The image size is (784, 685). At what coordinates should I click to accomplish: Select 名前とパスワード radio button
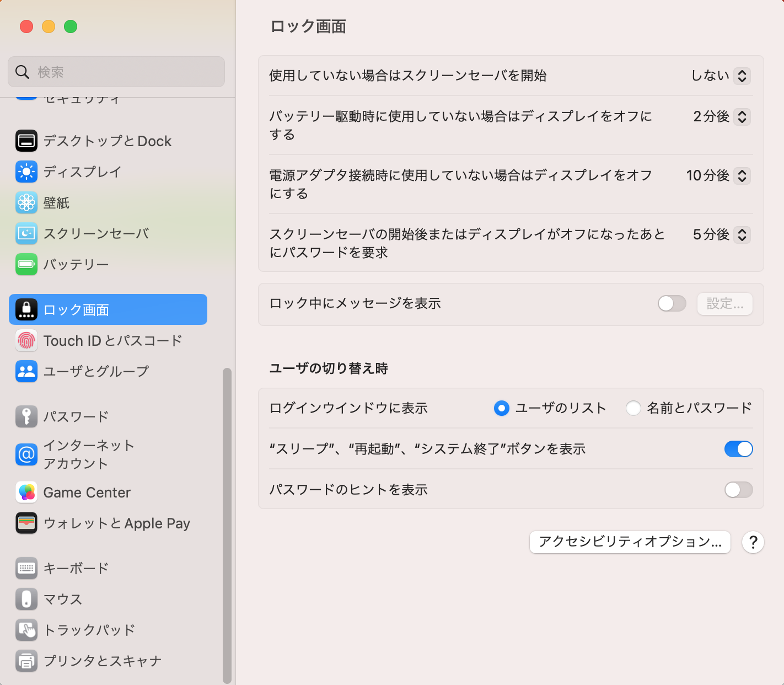(632, 408)
